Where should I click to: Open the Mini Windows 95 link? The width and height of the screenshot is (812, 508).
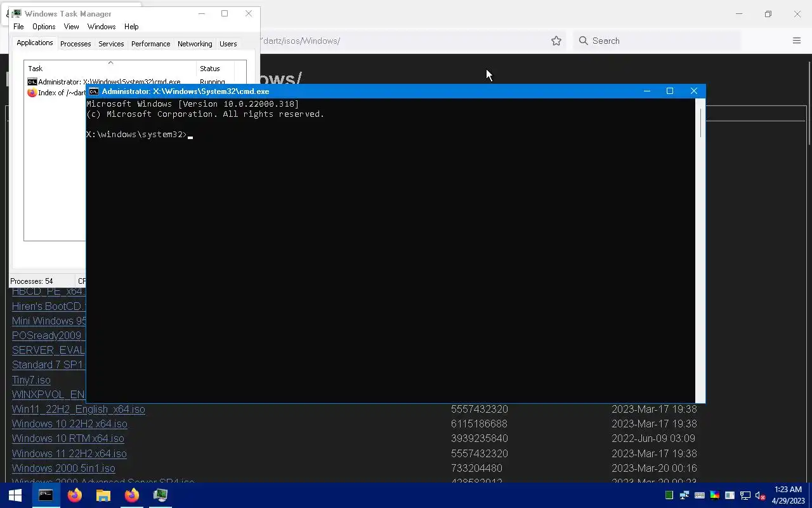(x=48, y=321)
